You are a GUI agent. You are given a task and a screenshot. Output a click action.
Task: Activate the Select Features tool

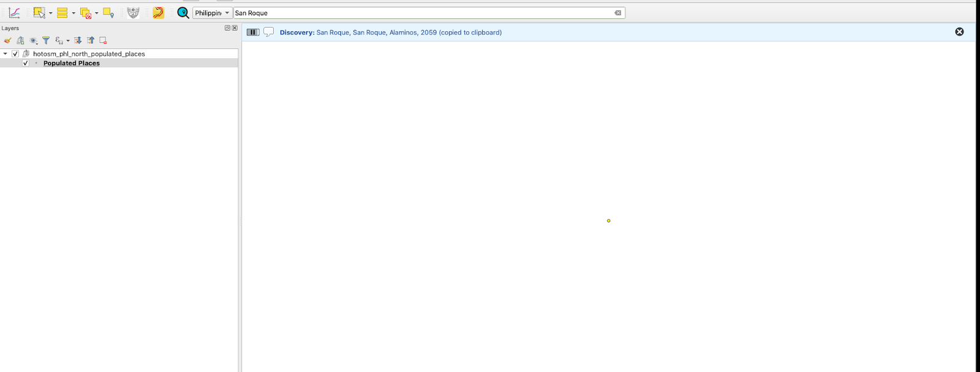40,13
